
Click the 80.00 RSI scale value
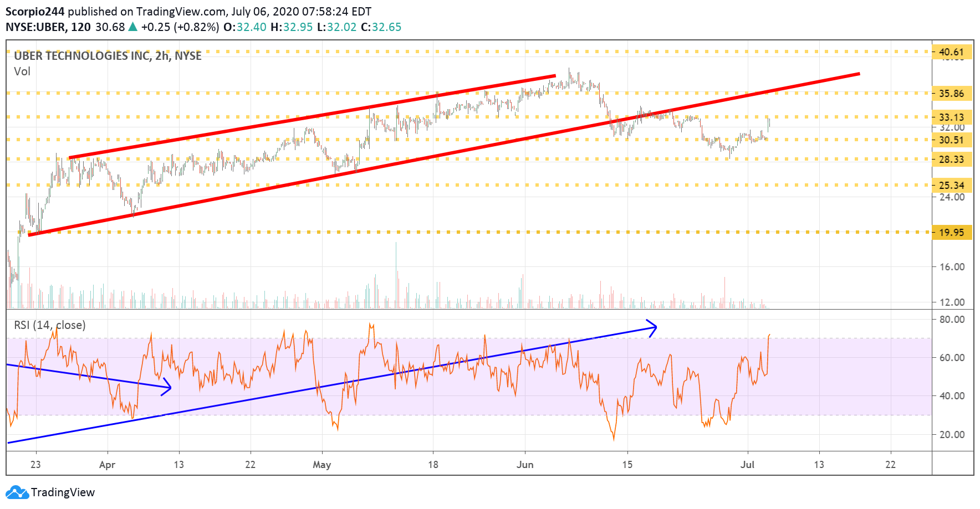coord(952,320)
